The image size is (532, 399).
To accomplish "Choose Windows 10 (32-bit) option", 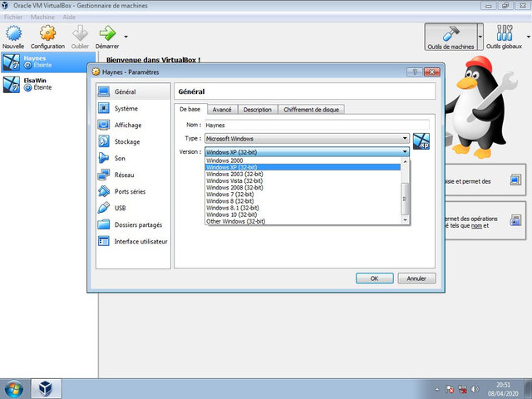I will point(303,214).
